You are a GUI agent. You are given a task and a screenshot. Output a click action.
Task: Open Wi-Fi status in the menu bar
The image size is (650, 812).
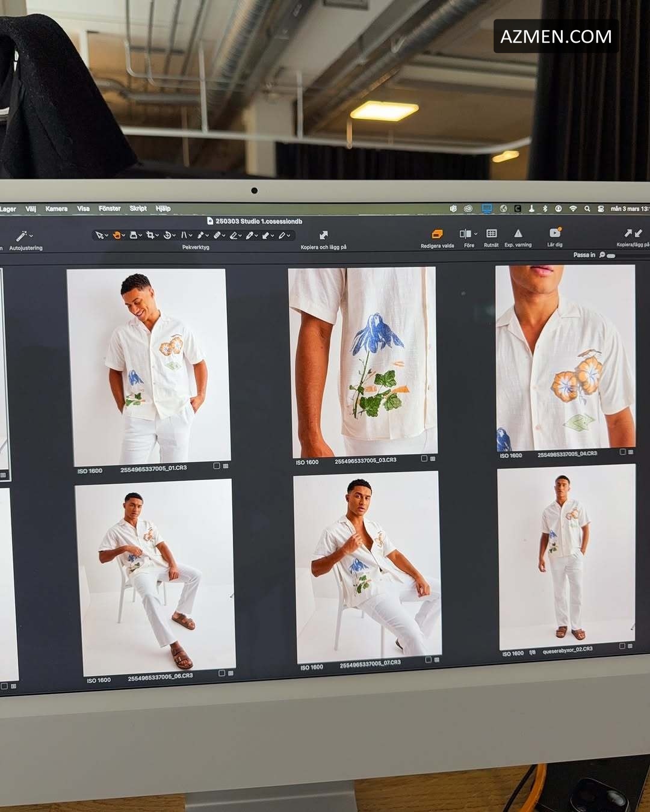click(573, 209)
